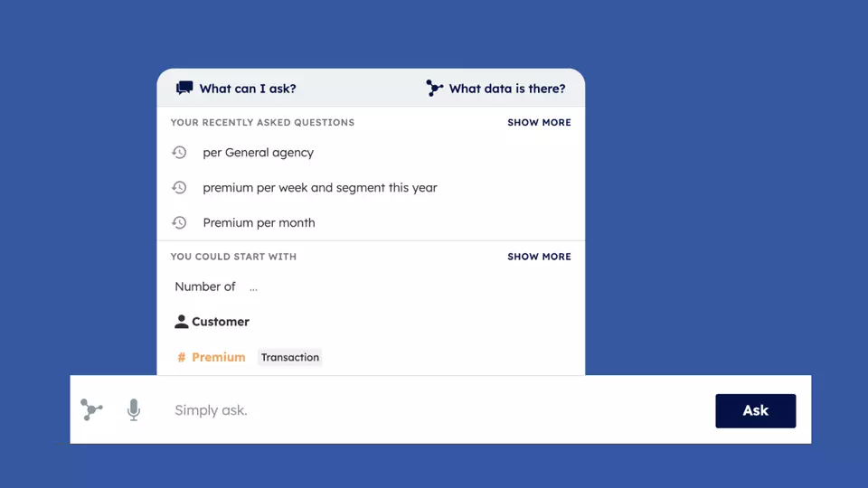Click history icon beside 'per General agency'
The width and height of the screenshot is (868, 488).
tap(179, 153)
